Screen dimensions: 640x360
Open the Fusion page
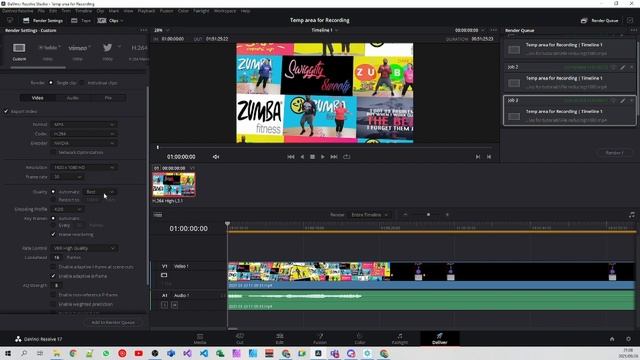point(320,339)
